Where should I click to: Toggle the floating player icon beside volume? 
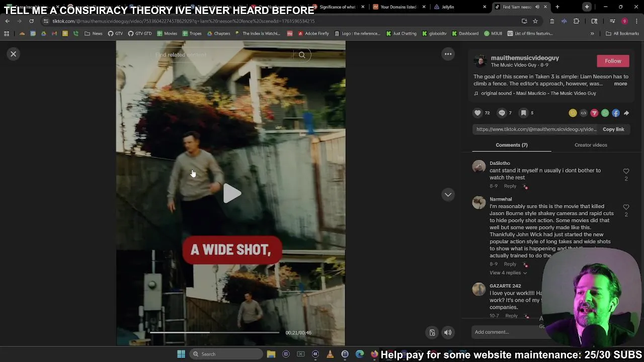432,332
